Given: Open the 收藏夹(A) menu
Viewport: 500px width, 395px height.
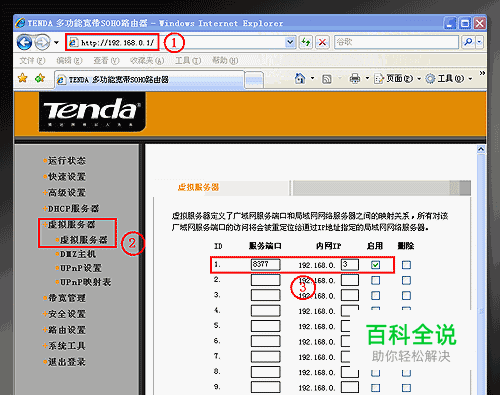Looking at the screenshot, I should [x=147, y=61].
